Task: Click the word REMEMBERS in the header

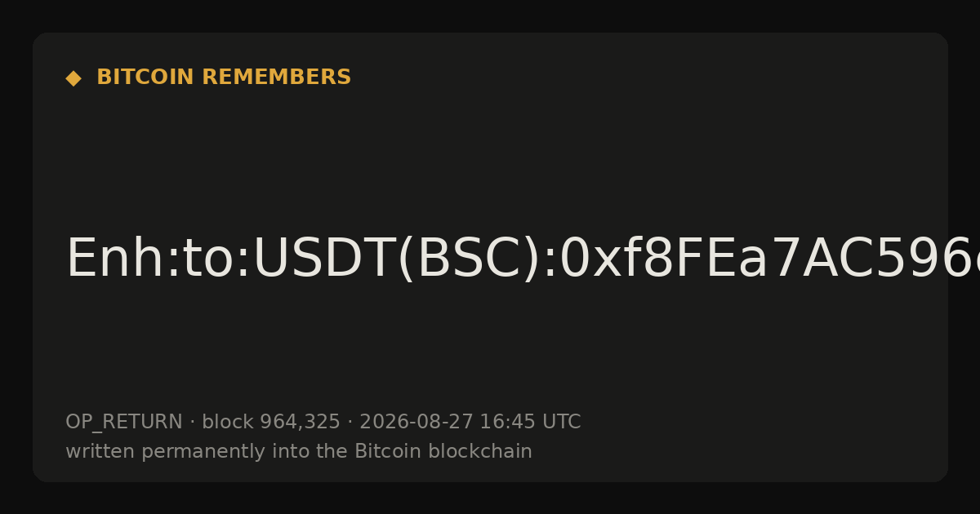Action: (276, 78)
